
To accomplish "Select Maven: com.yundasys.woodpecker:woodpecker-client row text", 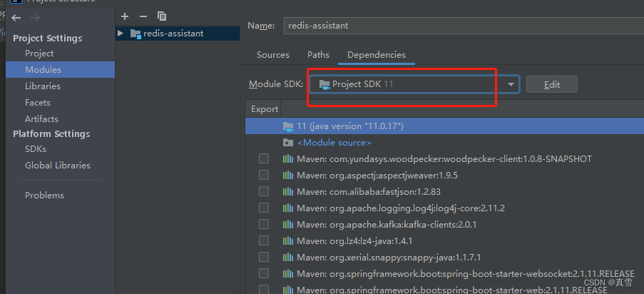I will [x=444, y=158].
